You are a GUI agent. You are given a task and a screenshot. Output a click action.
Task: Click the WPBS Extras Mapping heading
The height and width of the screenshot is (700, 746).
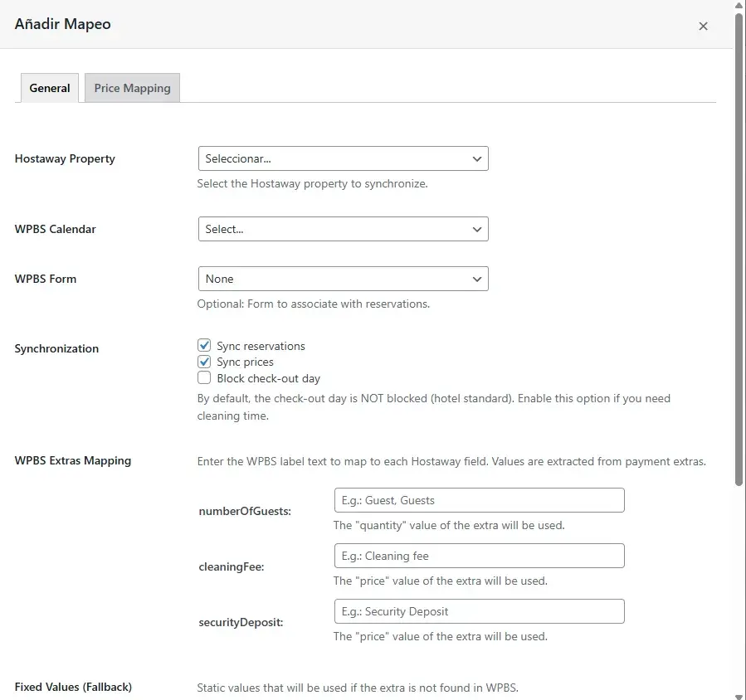73,461
